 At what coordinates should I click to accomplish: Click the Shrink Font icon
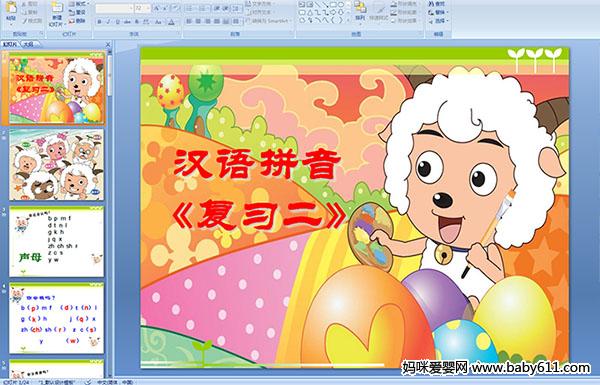166,8
